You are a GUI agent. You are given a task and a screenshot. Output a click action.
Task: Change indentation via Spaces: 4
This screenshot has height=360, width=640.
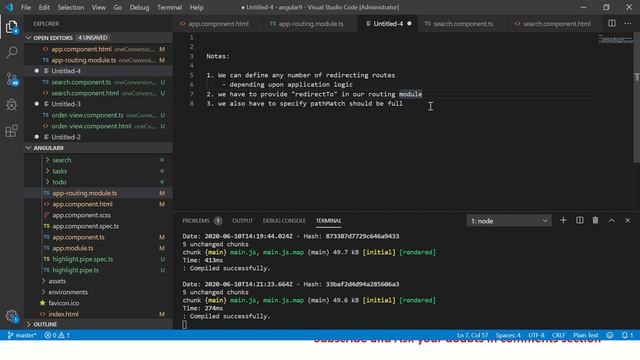point(508,335)
